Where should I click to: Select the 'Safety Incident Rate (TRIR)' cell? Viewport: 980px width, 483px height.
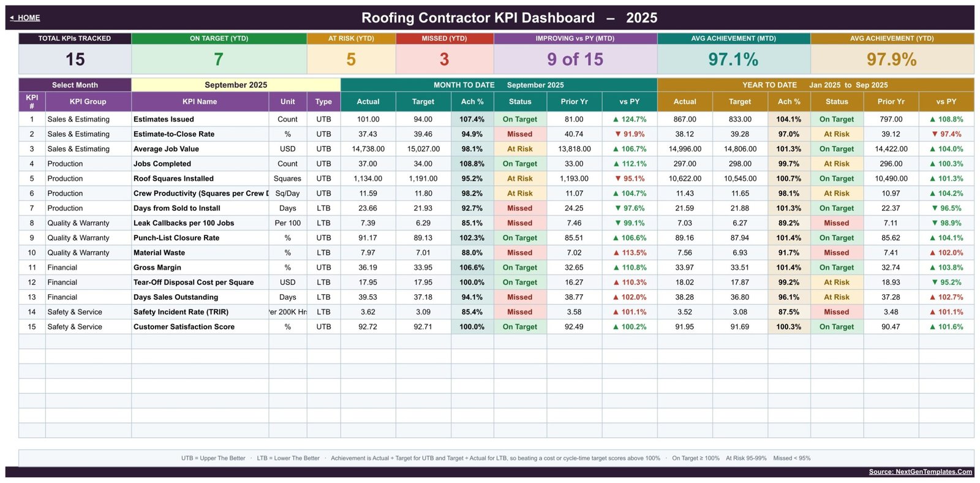200,312
